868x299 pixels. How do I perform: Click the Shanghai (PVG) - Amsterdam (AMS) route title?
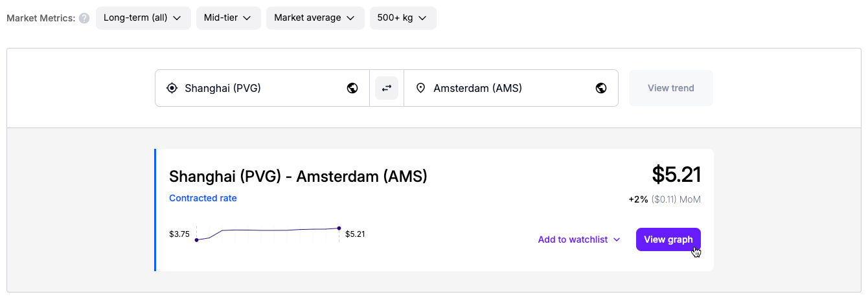point(298,176)
